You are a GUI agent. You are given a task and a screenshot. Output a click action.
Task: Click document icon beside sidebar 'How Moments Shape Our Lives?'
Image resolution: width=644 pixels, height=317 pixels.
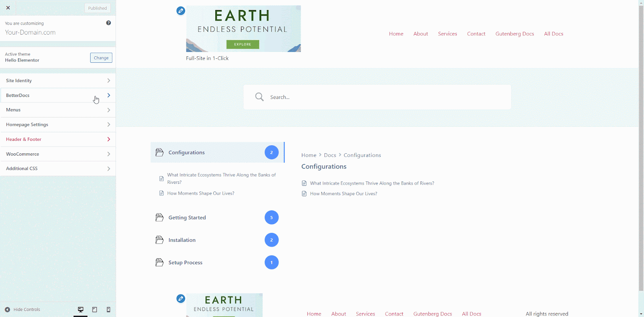tap(161, 193)
